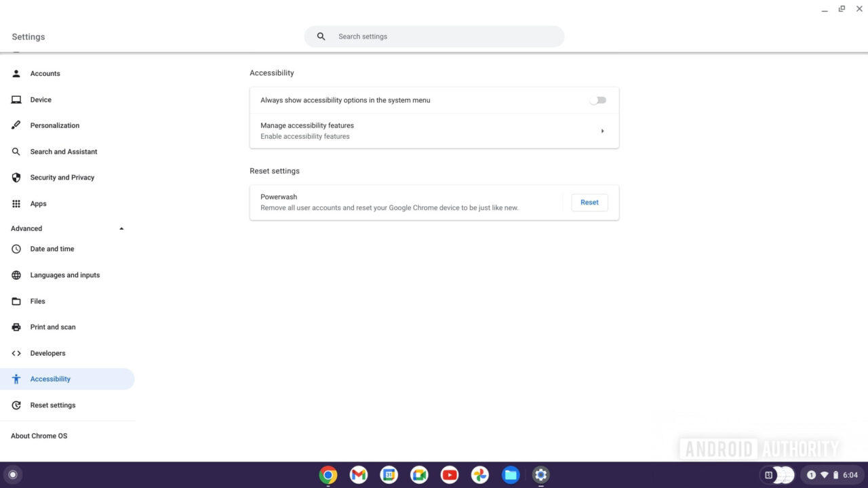Select the Device laptop icon in sidebar

(x=16, y=100)
